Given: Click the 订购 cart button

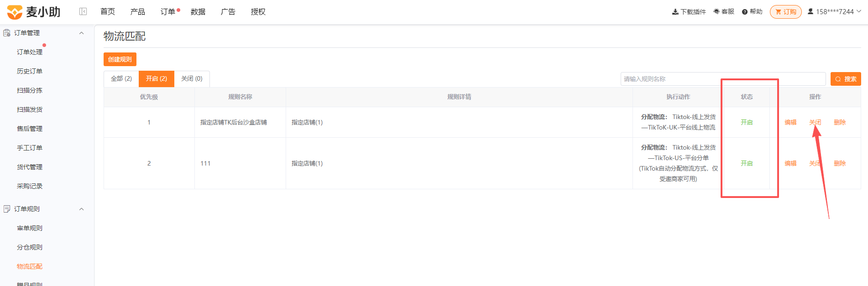Looking at the screenshot, I should 785,12.
